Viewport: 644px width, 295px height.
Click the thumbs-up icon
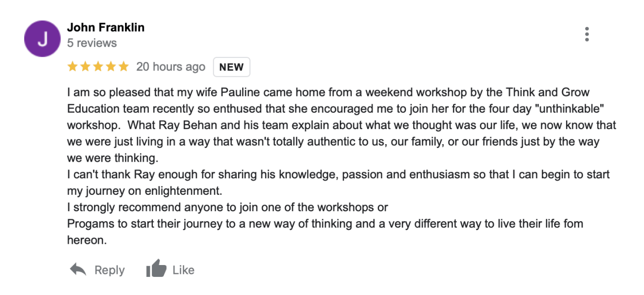156,269
